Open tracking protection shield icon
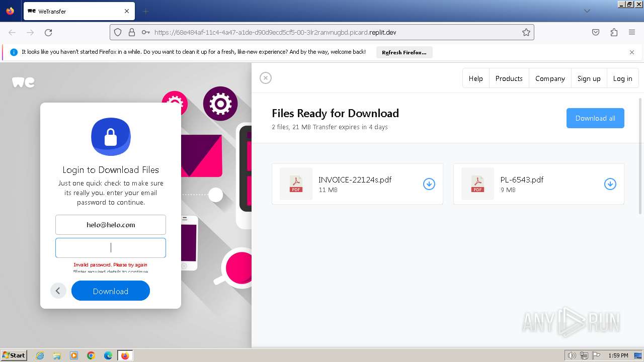The image size is (644, 362). click(118, 32)
